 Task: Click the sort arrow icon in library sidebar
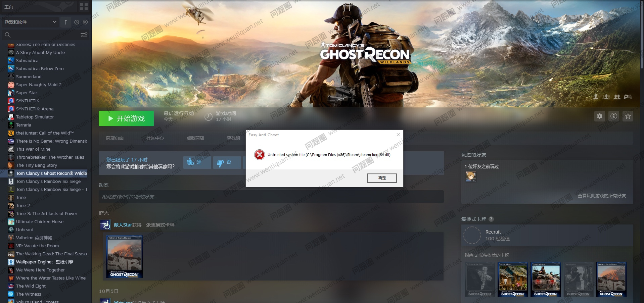(66, 22)
